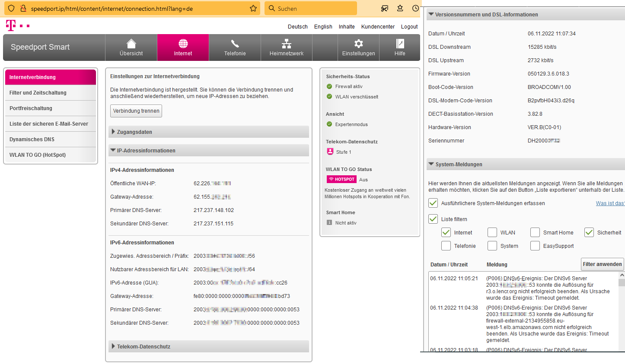Uncheck the Sicherheit filter checkbox

click(589, 232)
